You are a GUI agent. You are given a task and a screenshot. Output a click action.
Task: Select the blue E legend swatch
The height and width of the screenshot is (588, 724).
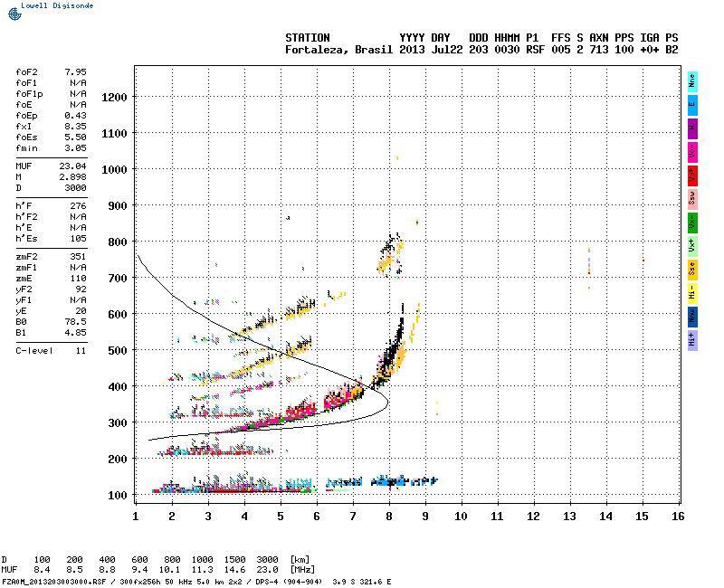692,105
